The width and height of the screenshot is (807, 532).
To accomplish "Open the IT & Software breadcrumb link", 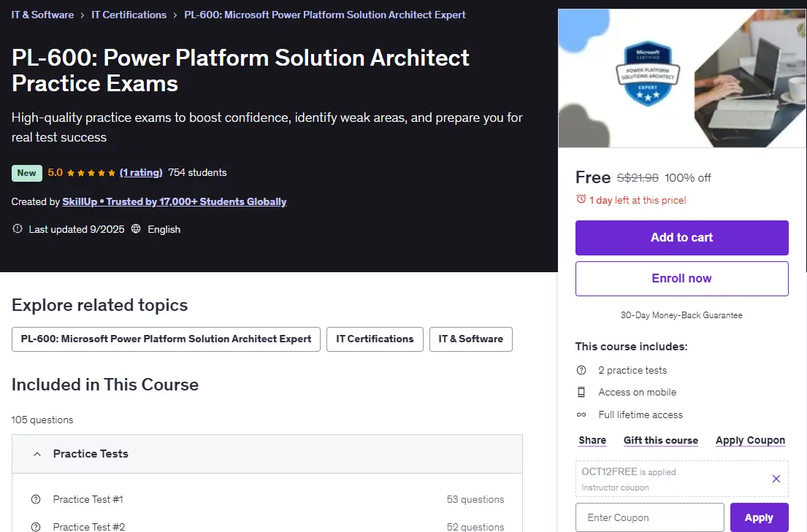I will 42,15.
